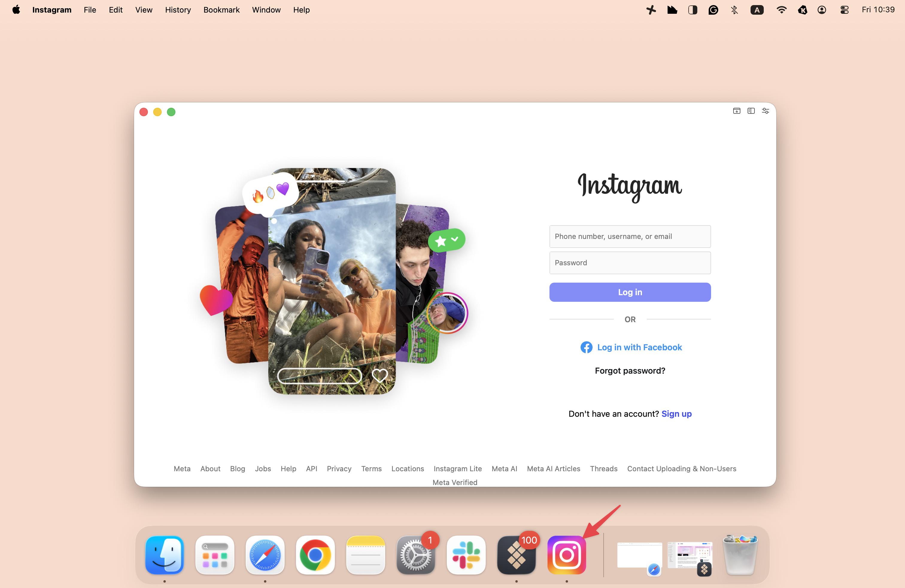Open the minimized window thumbnail near Trash
Image resolution: width=905 pixels, height=588 pixels.
[690, 557]
